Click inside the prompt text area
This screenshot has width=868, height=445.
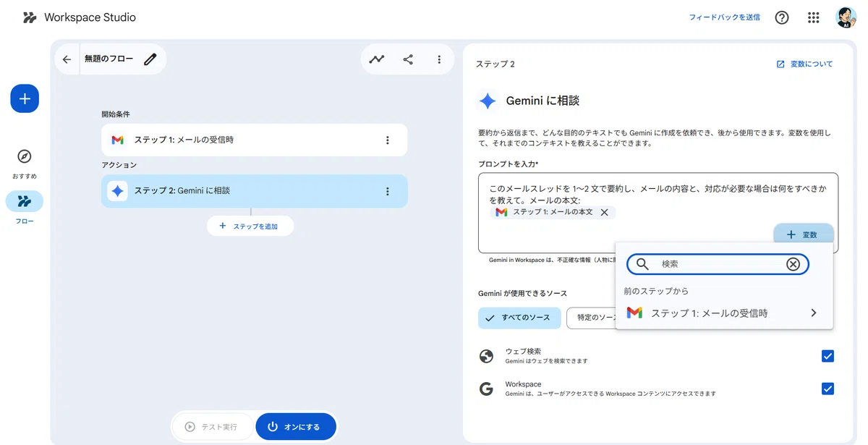[x=658, y=213]
